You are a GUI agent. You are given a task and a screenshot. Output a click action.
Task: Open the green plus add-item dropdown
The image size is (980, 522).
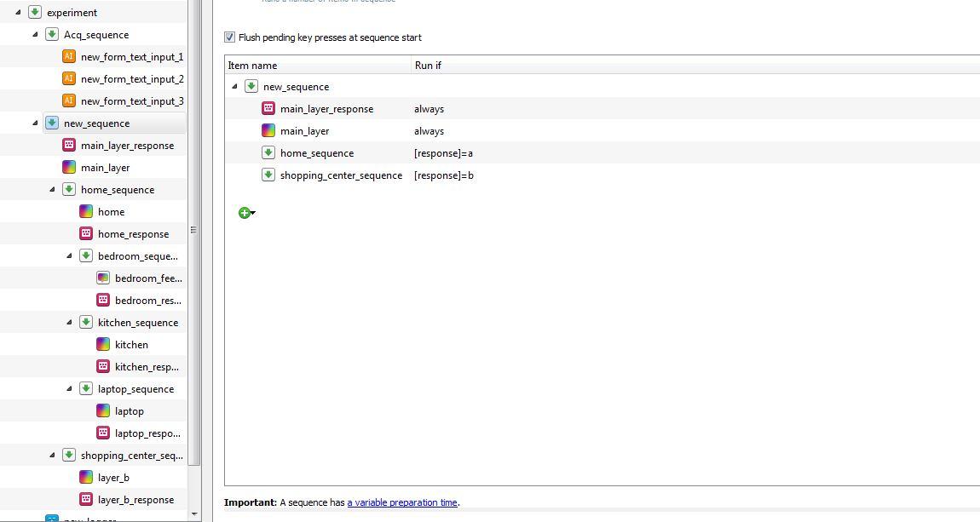point(247,213)
